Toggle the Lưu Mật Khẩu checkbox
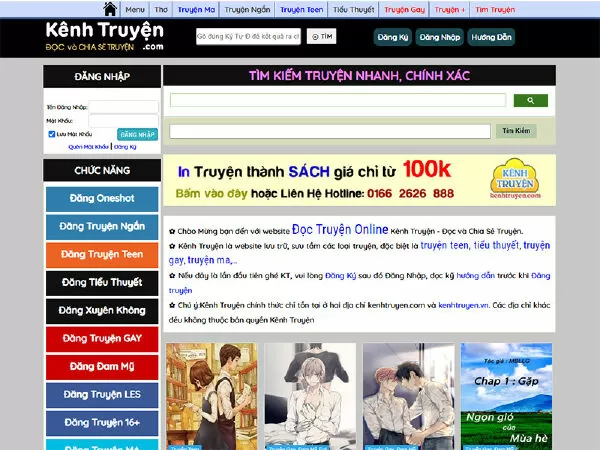Viewport: 600px width, 450px height. pos(52,134)
